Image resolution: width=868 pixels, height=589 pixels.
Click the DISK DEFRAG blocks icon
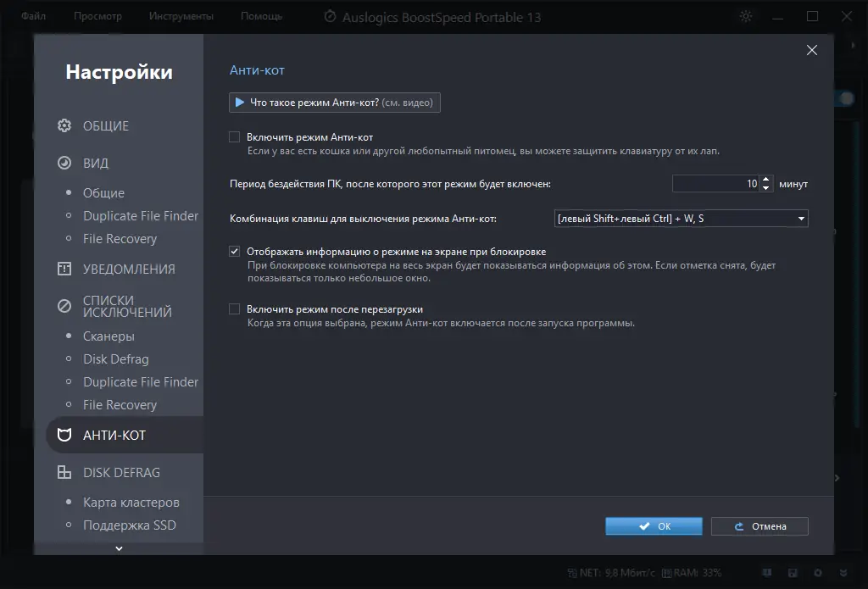tap(64, 473)
